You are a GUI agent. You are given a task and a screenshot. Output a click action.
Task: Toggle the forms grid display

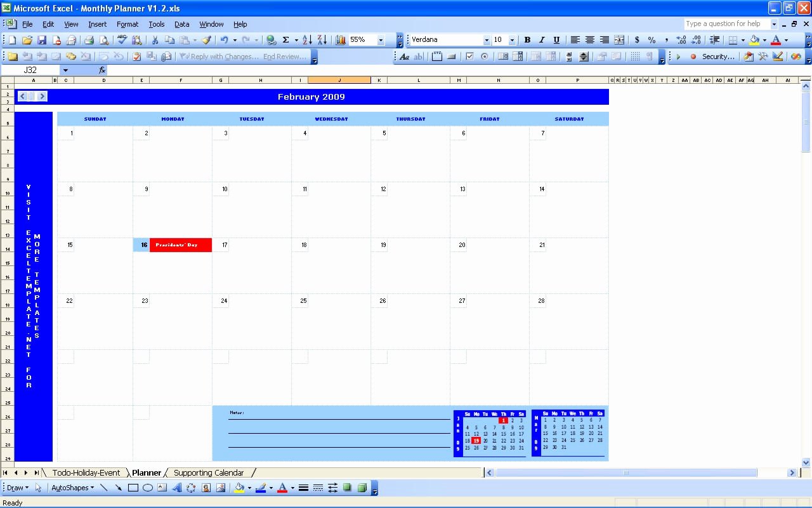[x=635, y=57]
